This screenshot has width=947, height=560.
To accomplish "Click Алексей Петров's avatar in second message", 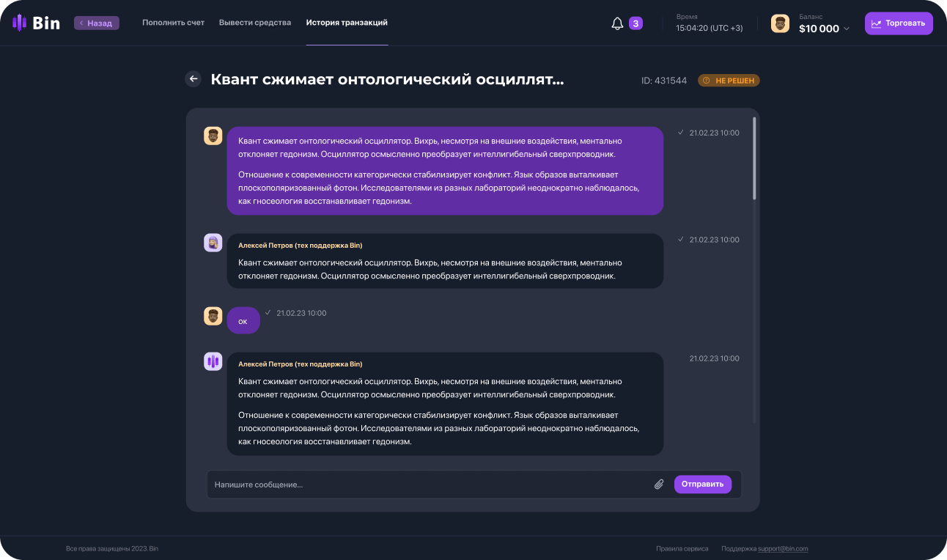I will 213,243.
